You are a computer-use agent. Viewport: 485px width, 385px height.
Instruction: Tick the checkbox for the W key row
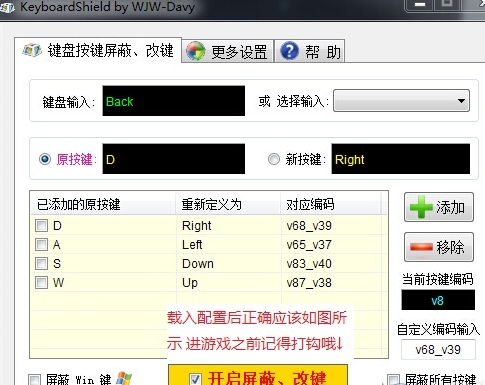(42, 283)
